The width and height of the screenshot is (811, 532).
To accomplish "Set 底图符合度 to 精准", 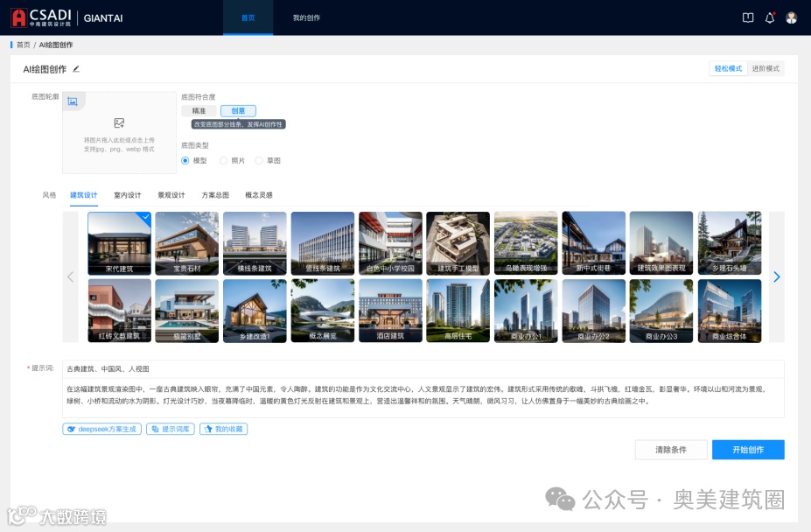I will tap(199, 111).
